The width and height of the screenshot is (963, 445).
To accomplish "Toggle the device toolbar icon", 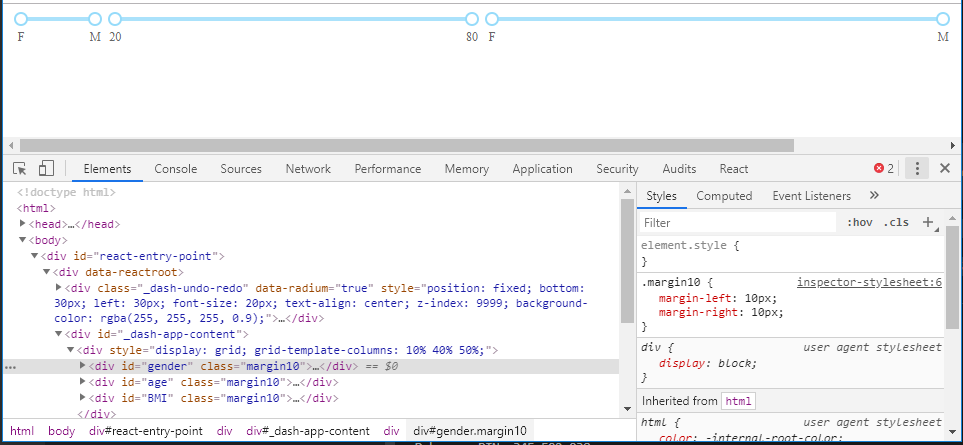I will (x=46, y=169).
